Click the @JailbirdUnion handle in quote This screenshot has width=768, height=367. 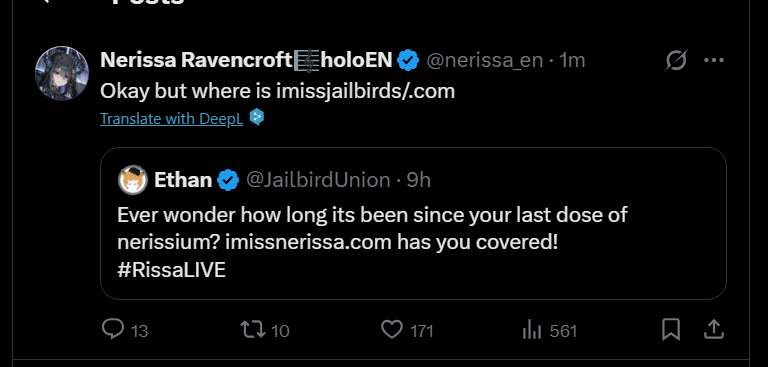(x=318, y=180)
